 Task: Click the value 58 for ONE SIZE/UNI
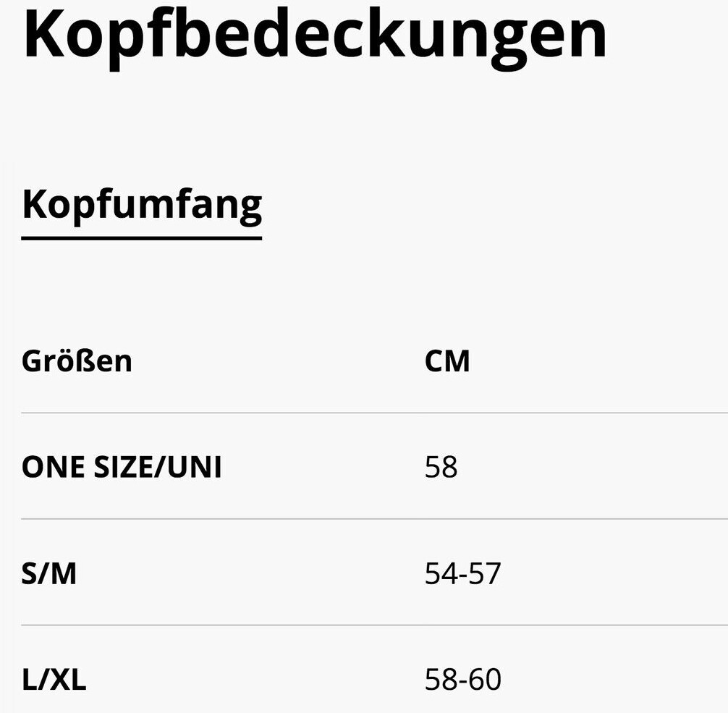(x=441, y=468)
